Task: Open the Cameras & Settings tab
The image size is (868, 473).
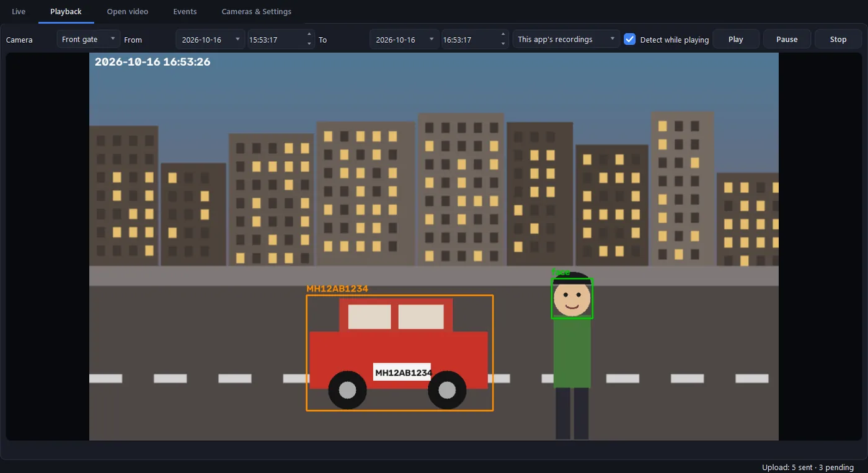Action: click(257, 12)
